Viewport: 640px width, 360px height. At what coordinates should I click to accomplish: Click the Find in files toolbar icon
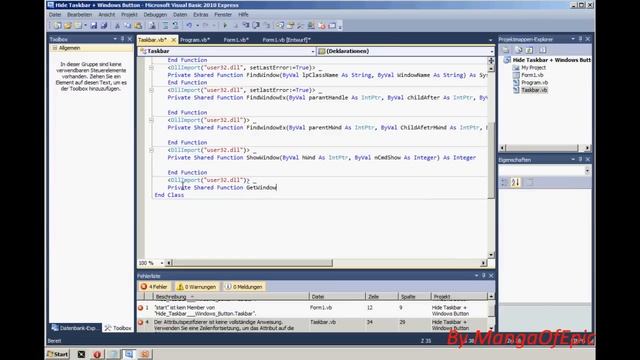click(151, 26)
